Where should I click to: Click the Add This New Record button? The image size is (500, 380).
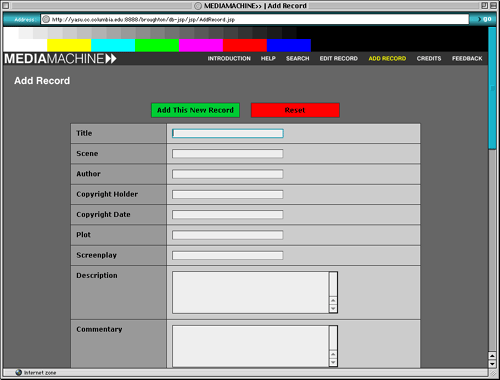[x=195, y=110]
